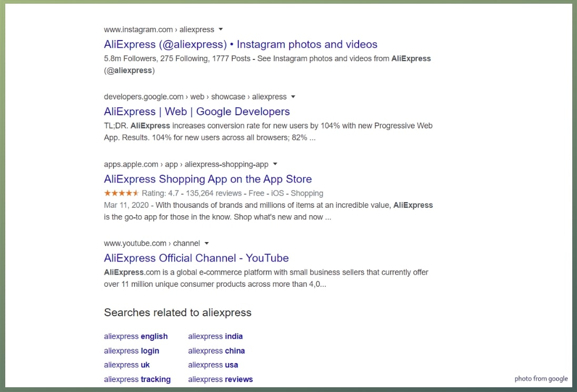Click related search aliexpress china
This screenshot has height=392, width=577.
point(216,351)
